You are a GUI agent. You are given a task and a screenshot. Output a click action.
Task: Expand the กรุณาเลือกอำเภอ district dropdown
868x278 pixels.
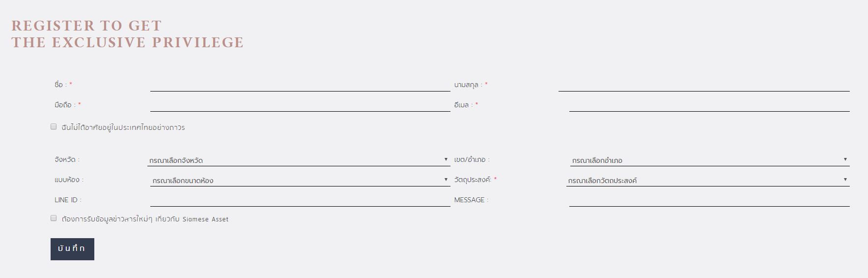709,160
